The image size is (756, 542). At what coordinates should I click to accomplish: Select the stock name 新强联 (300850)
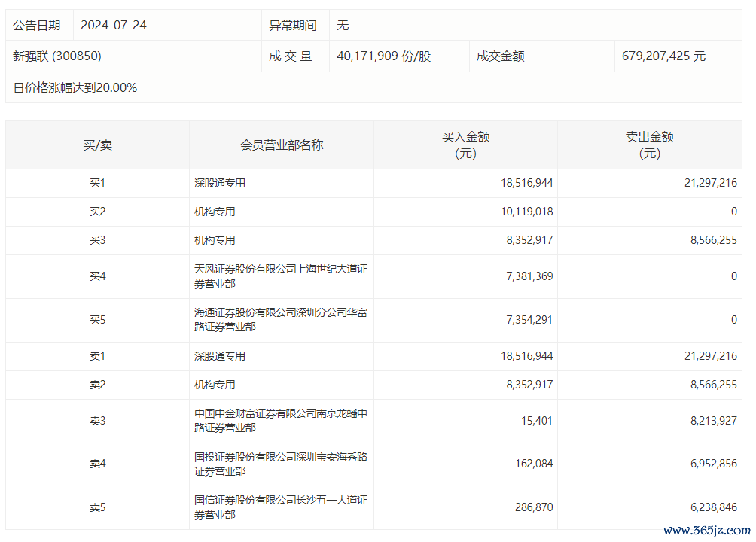57,56
